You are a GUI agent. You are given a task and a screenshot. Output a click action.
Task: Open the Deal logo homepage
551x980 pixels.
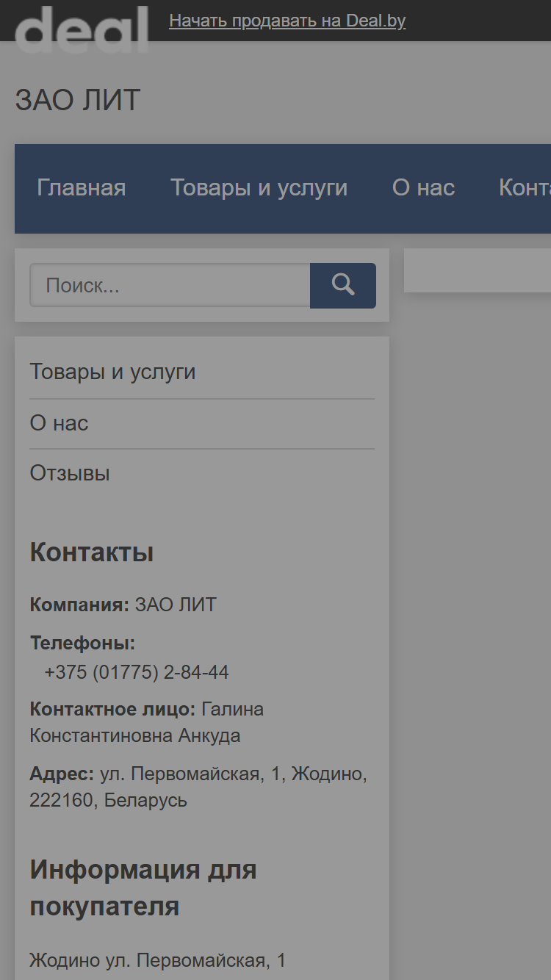82,29
